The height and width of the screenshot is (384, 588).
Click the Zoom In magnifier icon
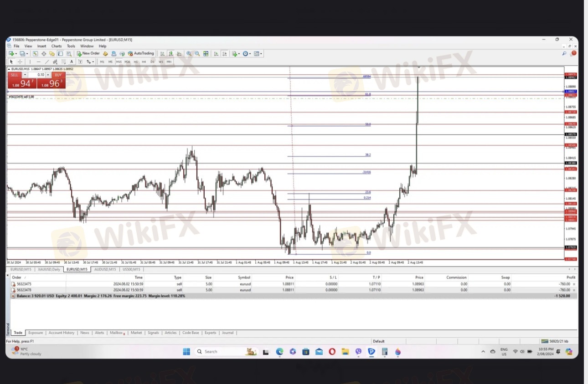pos(189,54)
